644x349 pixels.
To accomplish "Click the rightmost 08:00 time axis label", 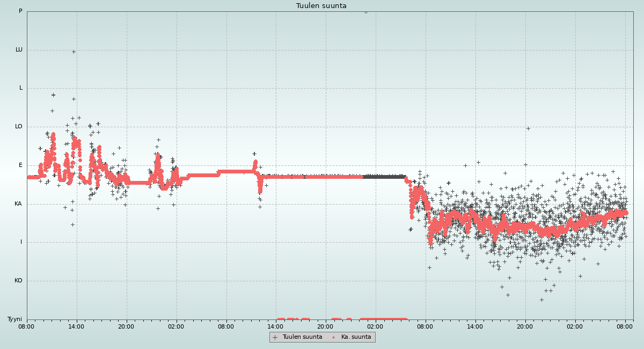I will coord(625,326).
